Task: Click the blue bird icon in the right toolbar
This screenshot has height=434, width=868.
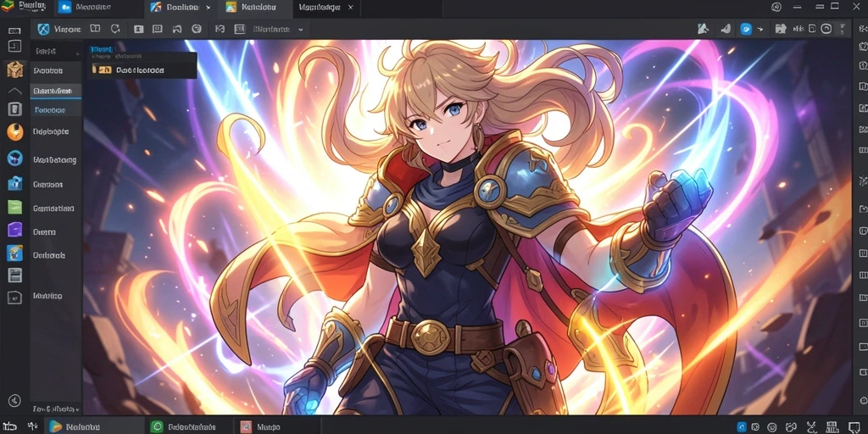Action: click(x=746, y=29)
